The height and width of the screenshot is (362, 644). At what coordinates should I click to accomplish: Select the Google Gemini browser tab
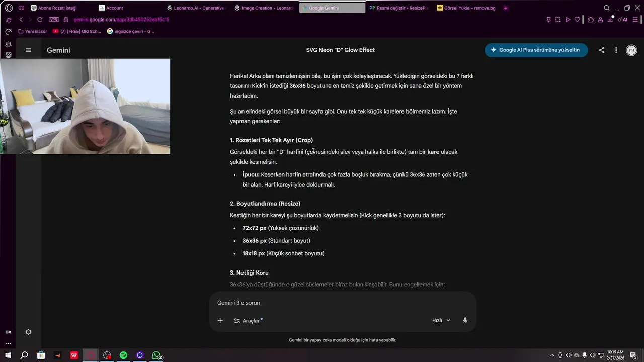pyautogui.click(x=332, y=8)
